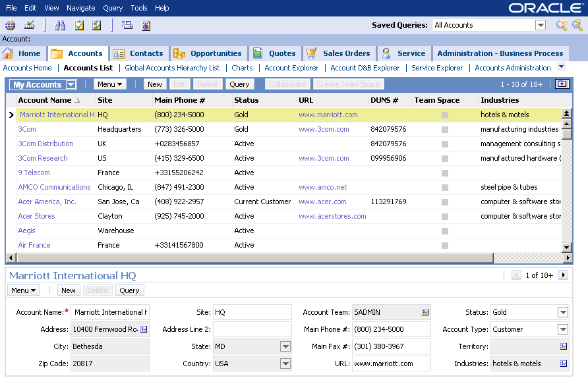Click the globe site map icon in toolbar
Image resolution: width=588 pixels, height=378 pixels.
[10, 26]
